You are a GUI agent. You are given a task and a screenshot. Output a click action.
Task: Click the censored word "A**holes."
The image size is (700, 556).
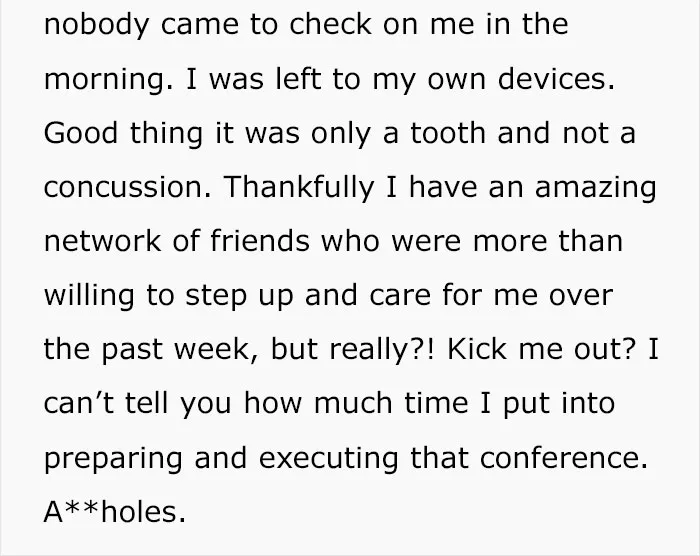click(x=115, y=511)
